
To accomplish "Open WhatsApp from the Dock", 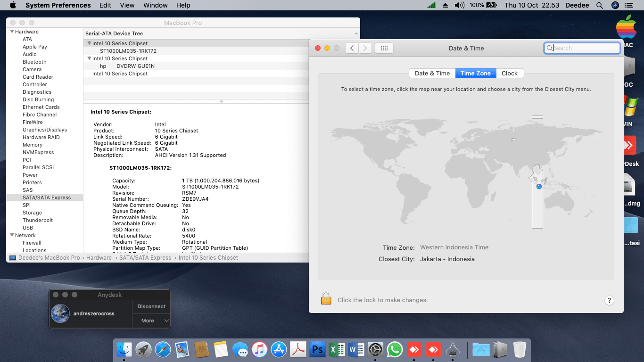I will coord(395,349).
